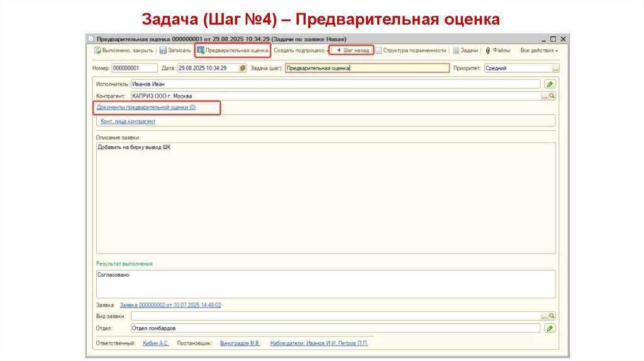Go back with 'Шаг назад'
Viewport: 644px width, 361px height.
[x=352, y=50]
